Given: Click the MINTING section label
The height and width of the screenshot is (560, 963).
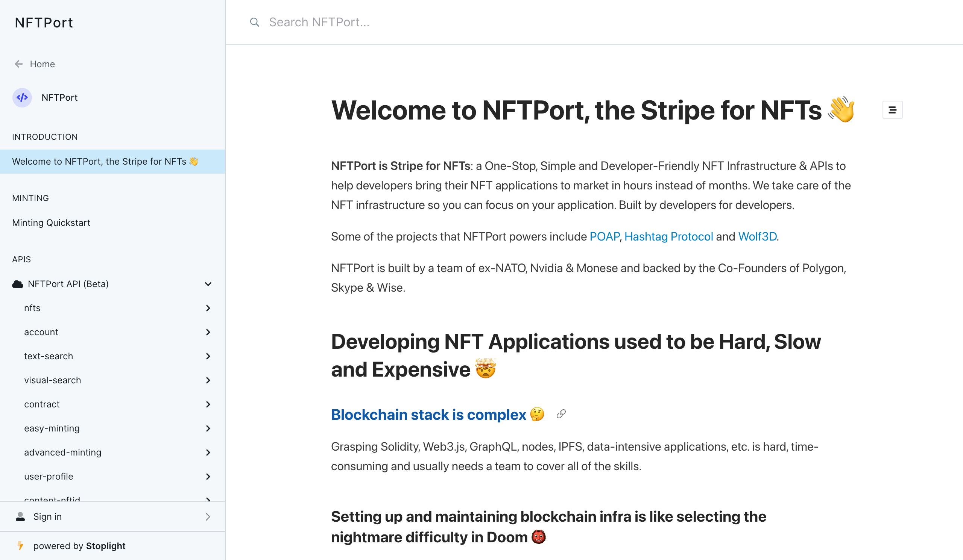Looking at the screenshot, I should pyautogui.click(x=30, y=198).
